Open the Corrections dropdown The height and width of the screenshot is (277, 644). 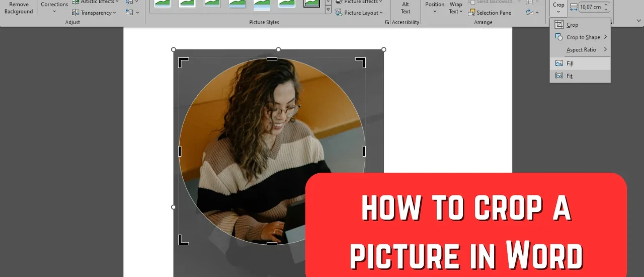coord(54,8)
